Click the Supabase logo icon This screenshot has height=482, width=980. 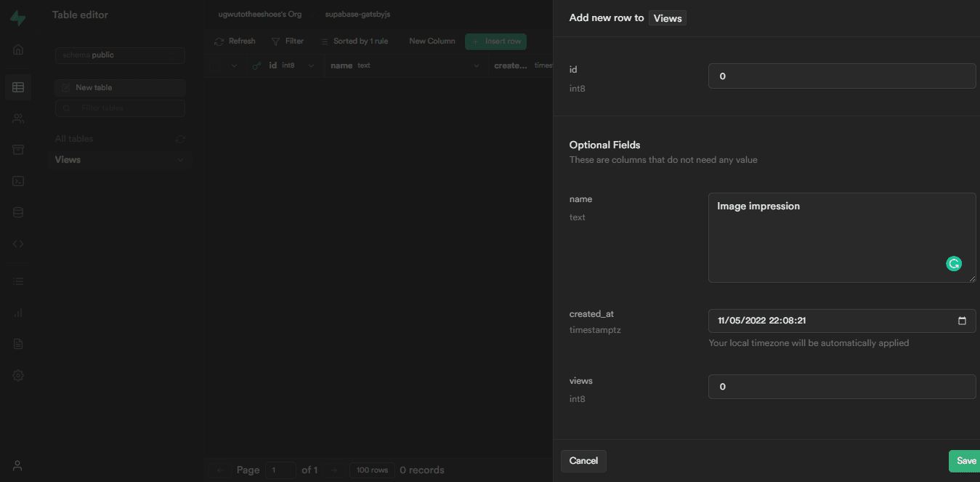click(17, 17)
